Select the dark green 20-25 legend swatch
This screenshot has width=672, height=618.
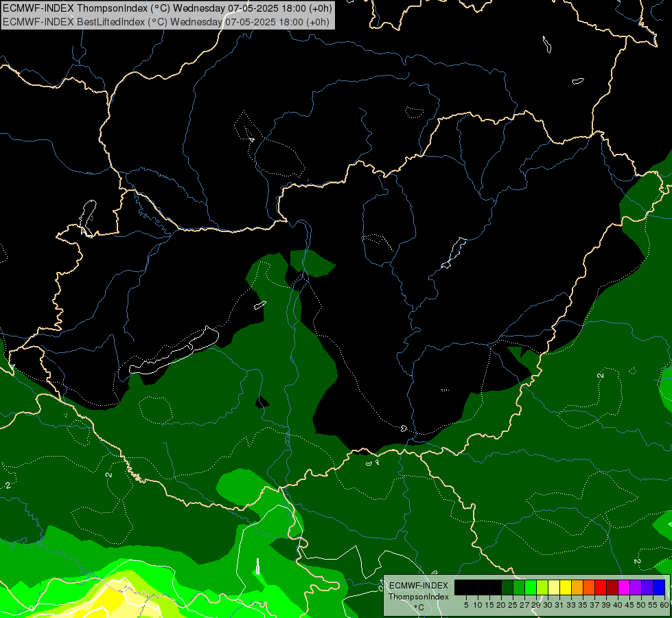coord(507,587)
